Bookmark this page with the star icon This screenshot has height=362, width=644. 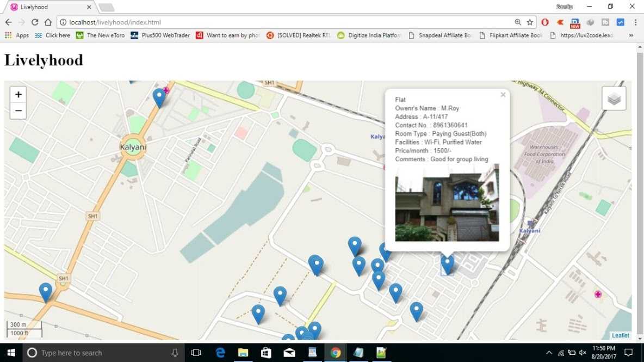[530, 22]
